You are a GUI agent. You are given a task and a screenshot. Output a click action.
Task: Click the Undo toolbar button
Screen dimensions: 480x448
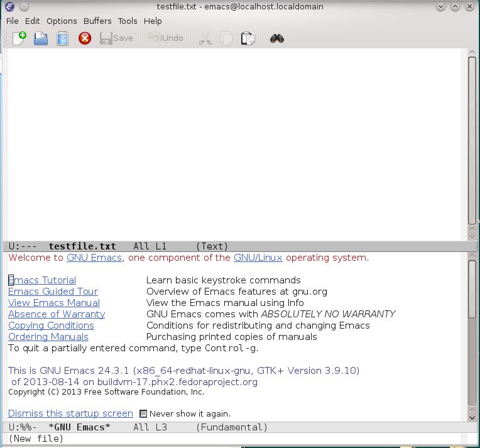tap(166, 38)
